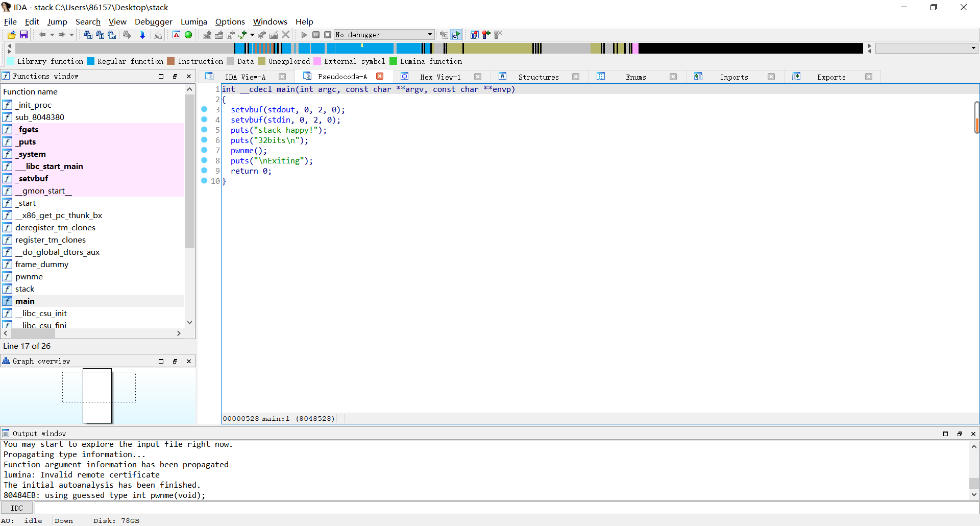Image resolution: width=980 pixels, height=526 pixels.
Task: Click inside the colored navigation band
Action: [459, 48]
